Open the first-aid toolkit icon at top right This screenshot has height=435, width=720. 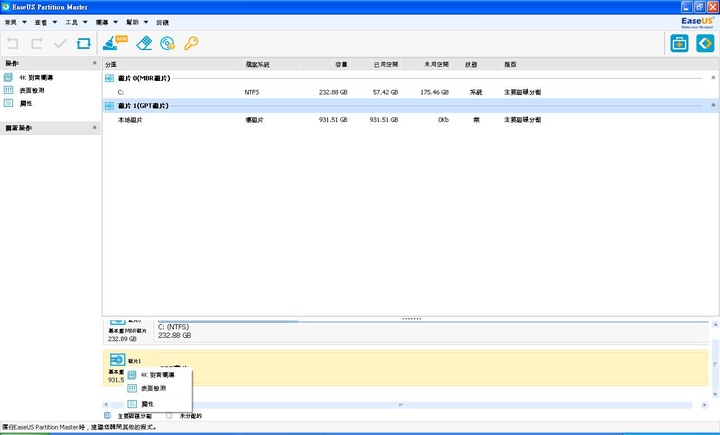pos(679,44)
